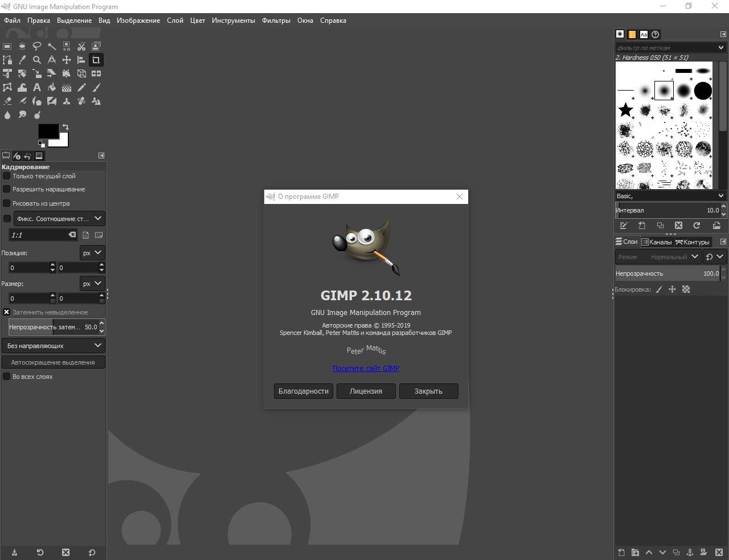Uncheck 'Затемнить невыделенное' option
Image resolution: width=729 pixels, height=560 pixels.
coord(7,312)
